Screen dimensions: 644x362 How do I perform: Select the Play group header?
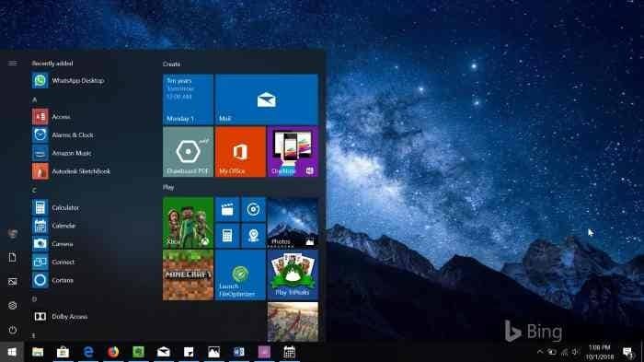(168, 188)
